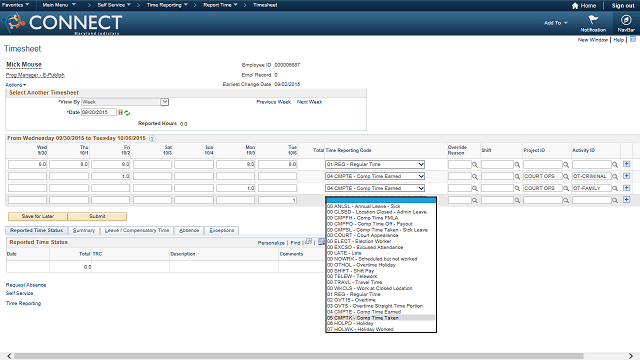Select 00 COURT - Court Appearance option
The image size is (640, 360).
click(x=380, y=236)
